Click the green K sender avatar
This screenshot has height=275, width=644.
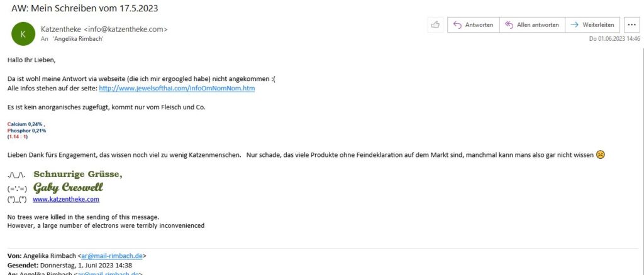coord(23,34)
